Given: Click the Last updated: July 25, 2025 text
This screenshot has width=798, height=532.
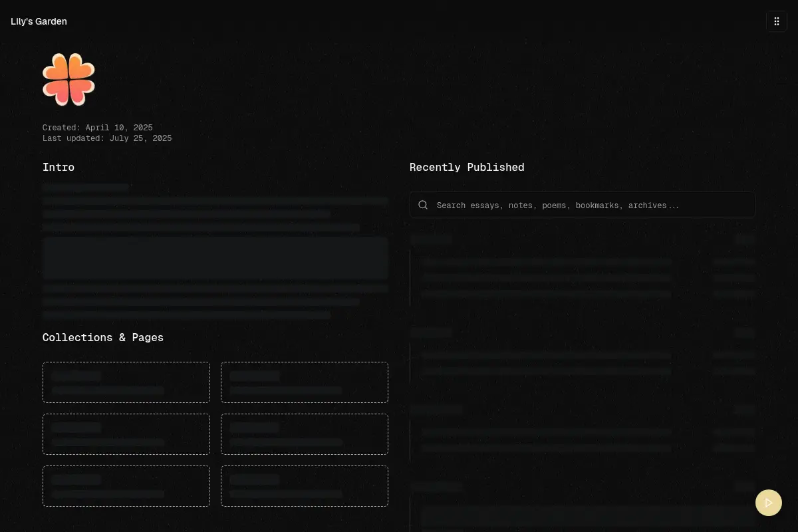Looking at the screenshot, I should pos(107,138).
